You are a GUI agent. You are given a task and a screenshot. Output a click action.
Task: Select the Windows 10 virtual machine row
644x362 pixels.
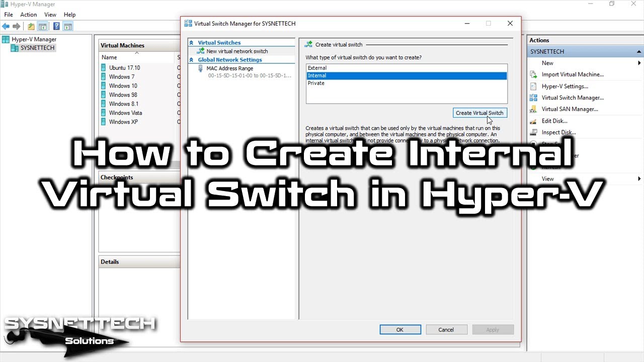(140, 86)
